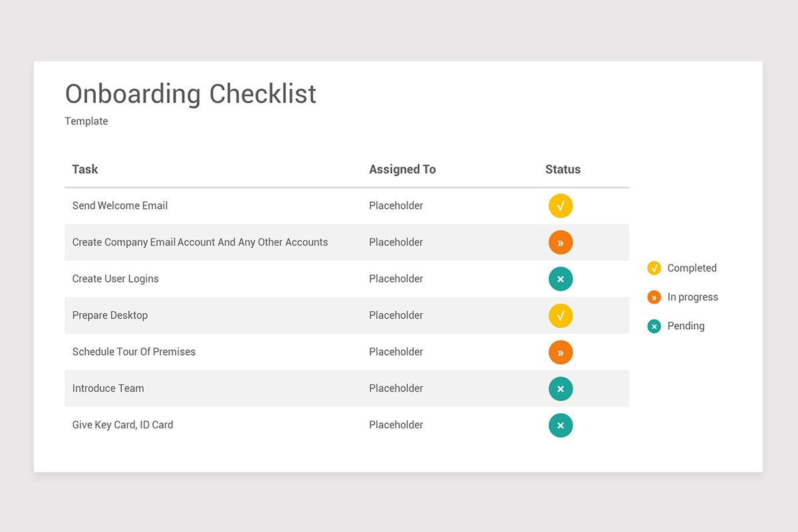Select Give Key Card, ID Card task text
Image resolution: width=798 pixels, height=532 pixels.
coord(123,425)
